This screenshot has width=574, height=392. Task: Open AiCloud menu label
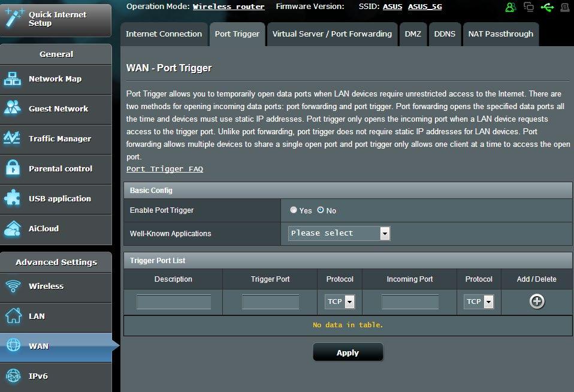[x=44, y=228]
